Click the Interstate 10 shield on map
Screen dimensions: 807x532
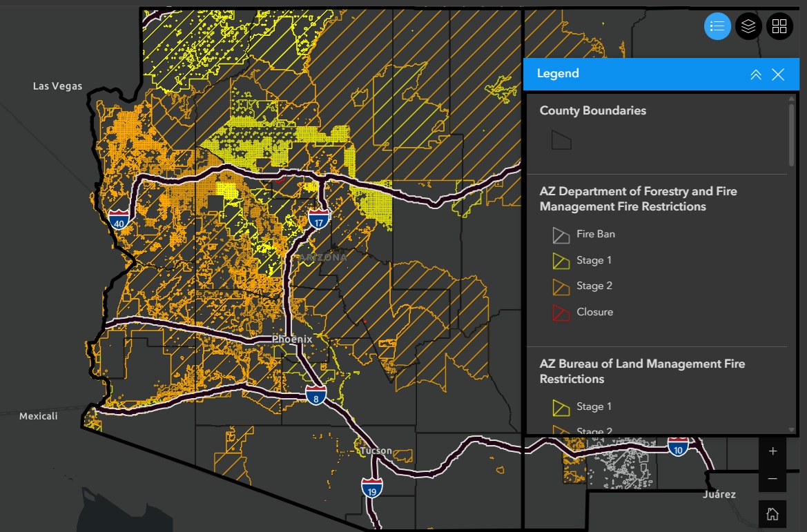tap(678, 447)
